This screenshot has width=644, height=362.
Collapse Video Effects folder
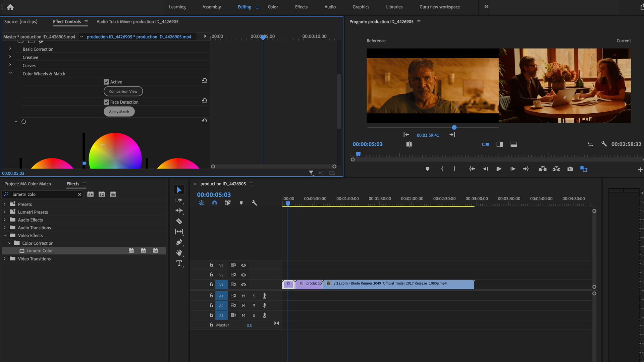coord(5,235)
